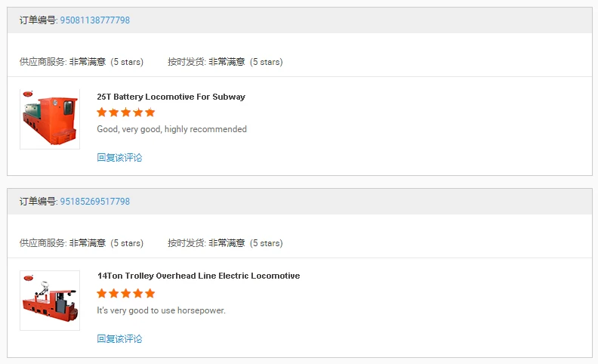Open the 25T Battery Locomotive For Subway title
This screenshot has width=598, height=364.
(171, 97)
